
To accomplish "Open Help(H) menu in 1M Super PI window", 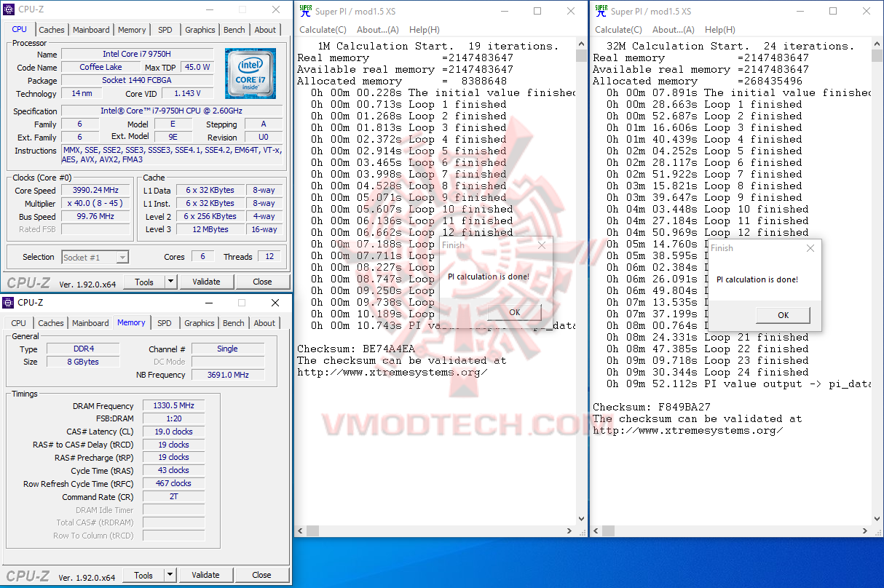I will tap(424, 30).
